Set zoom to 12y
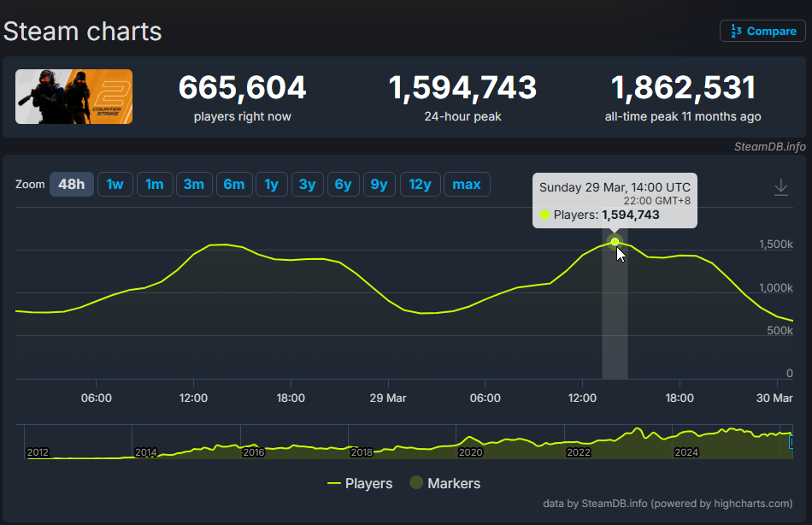Screen dimensions: 812x525 pyautogui.click(x=420, y=185)
